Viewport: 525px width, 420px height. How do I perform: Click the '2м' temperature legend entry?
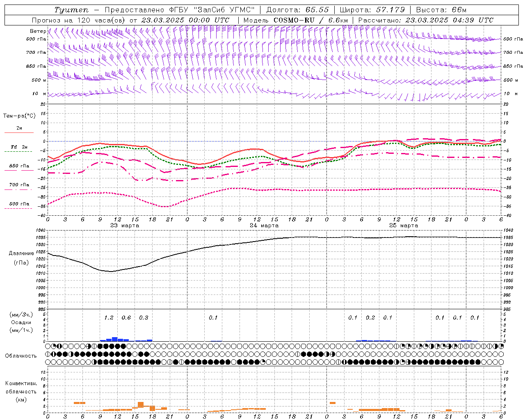19,128
